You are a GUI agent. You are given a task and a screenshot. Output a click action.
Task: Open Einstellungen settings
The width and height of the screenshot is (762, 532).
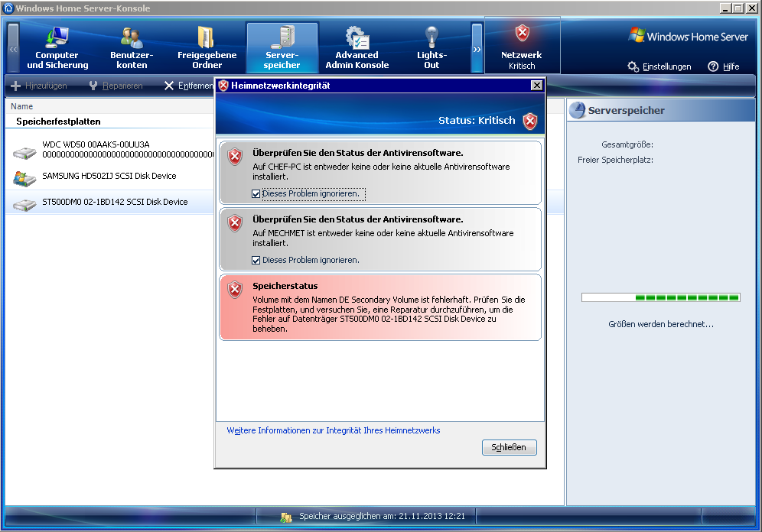[x=659, y=66]
